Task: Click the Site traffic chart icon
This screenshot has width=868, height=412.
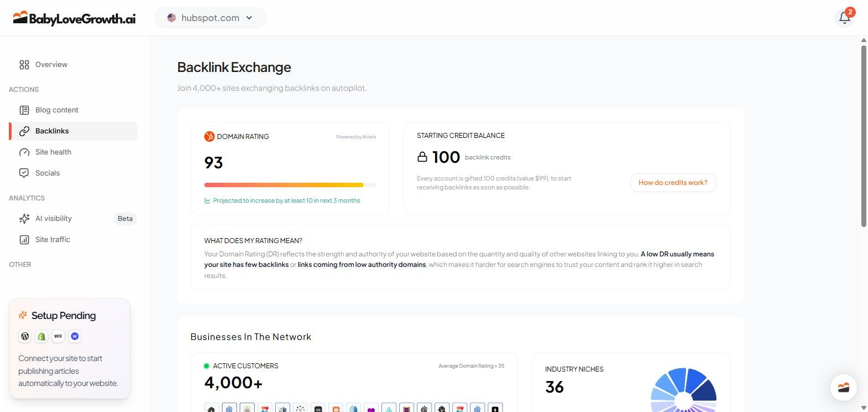Action: [x=24, y=240]
